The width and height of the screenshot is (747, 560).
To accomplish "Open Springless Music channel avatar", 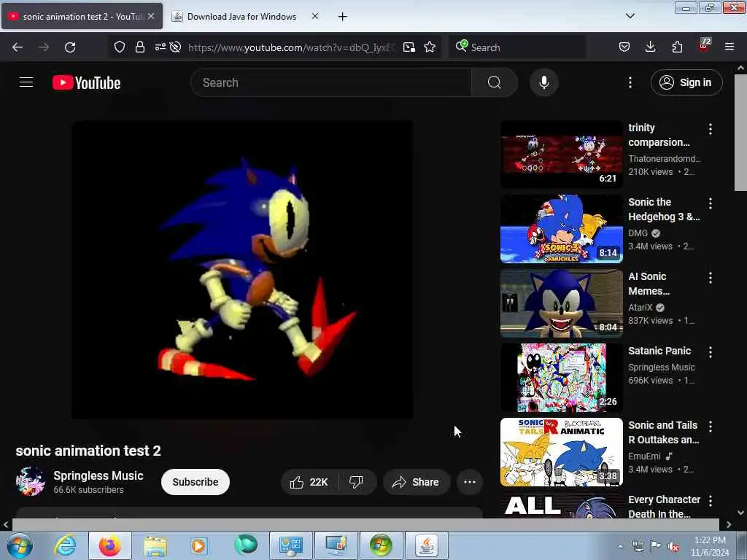I will (30, 481).
